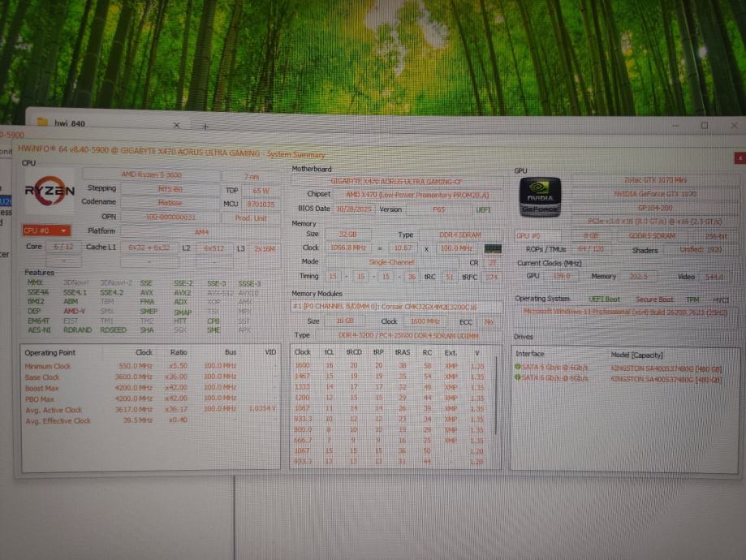The image size is (746, 560).
Task: Click the Codename Matisse value
Action: (x=170, y=203)
